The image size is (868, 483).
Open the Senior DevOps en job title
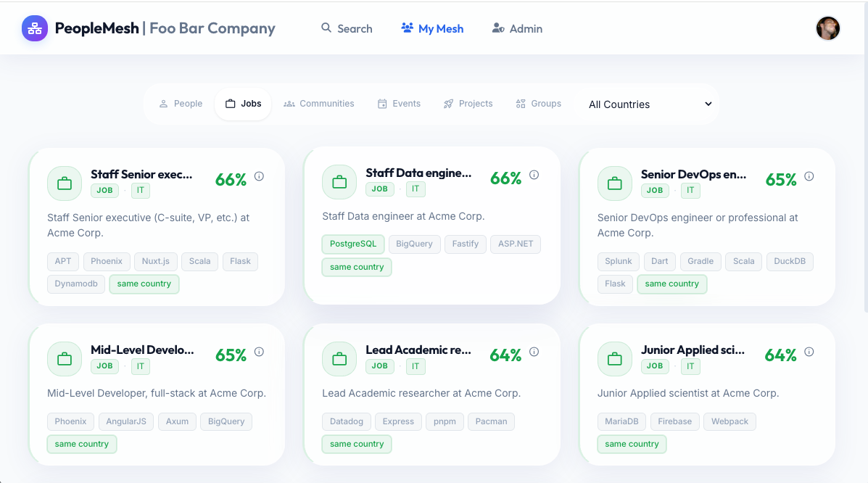[694, 175]
